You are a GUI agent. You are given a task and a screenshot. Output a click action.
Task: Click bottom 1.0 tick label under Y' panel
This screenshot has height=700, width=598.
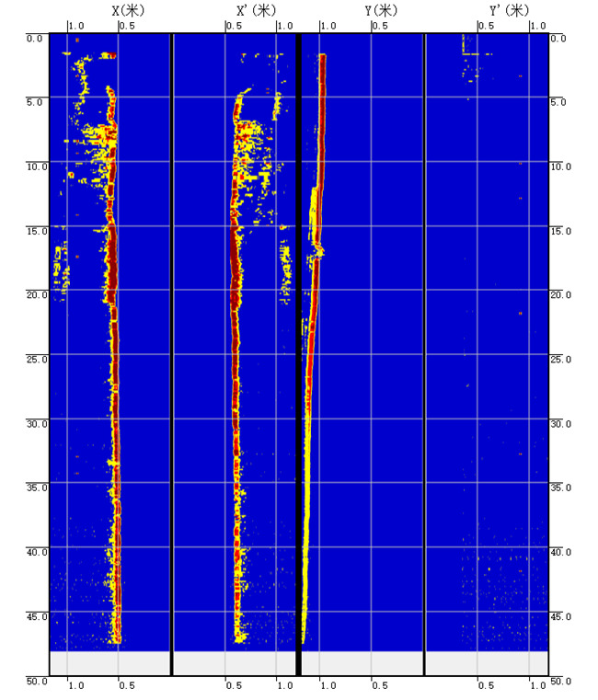[x=538, y=685]
